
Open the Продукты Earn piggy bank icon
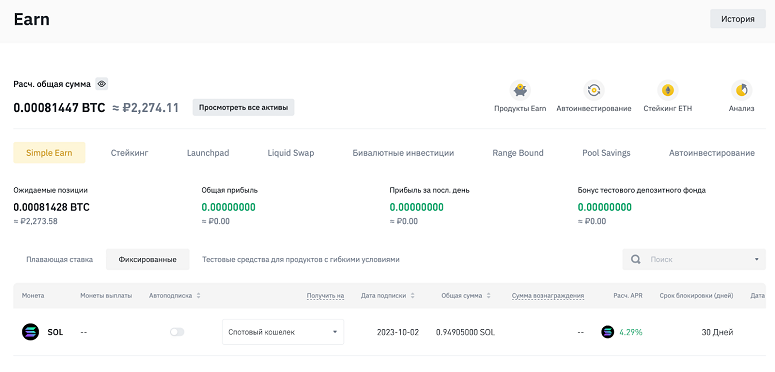tap(520, 90)
